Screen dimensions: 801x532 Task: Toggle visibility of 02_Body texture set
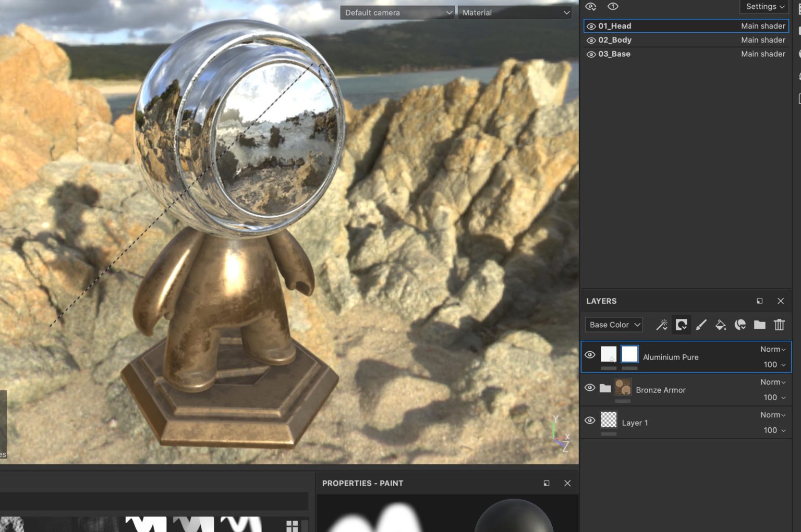591,40
